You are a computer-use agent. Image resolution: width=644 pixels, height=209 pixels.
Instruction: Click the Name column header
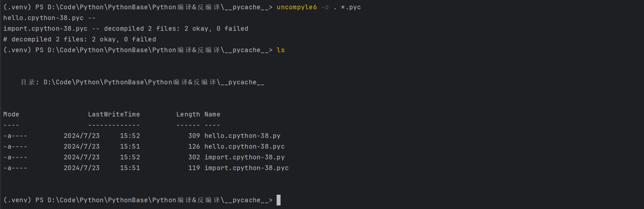[x=213, y=114]
